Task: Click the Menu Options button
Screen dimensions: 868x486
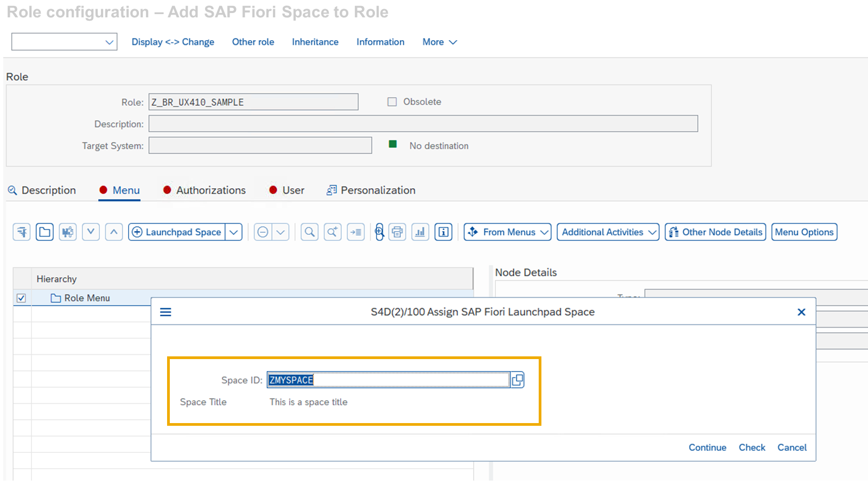Action: point(805,232)
